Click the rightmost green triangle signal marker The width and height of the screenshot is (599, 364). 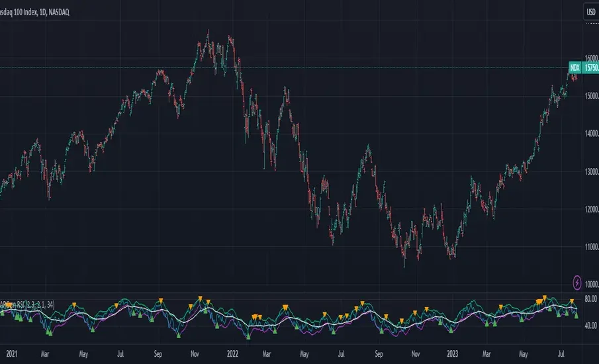[576, 316]
